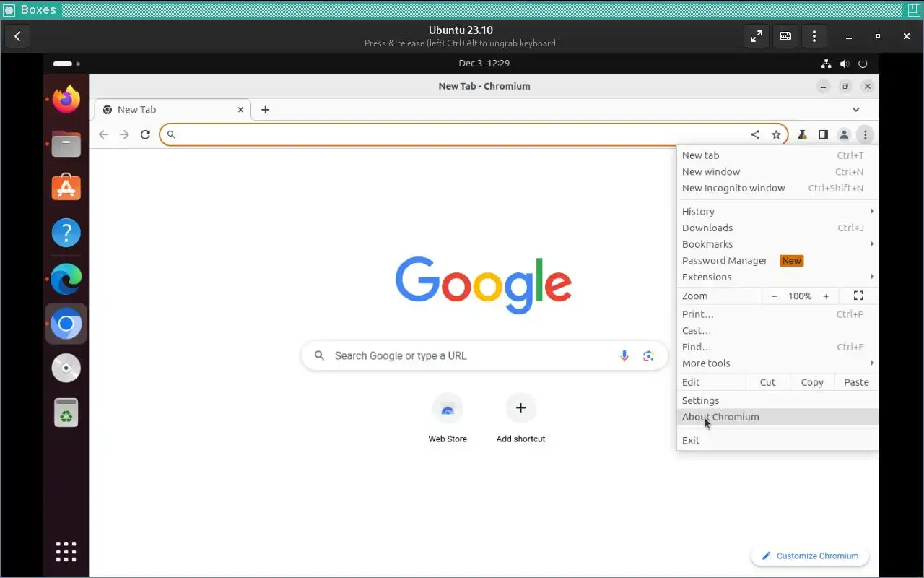Start voice search microphone icon
924x578 pixels.
pos(624,355)
